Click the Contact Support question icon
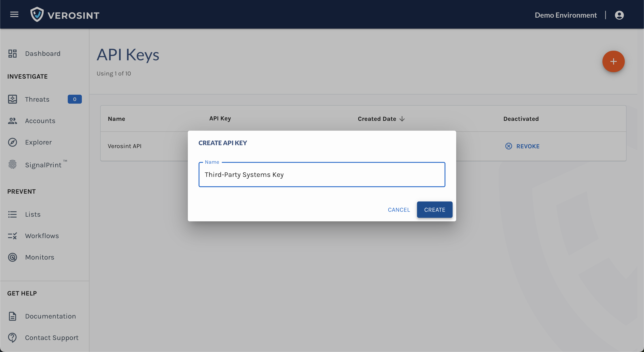This screenshot has width=644, height=352. click(13, 338)
